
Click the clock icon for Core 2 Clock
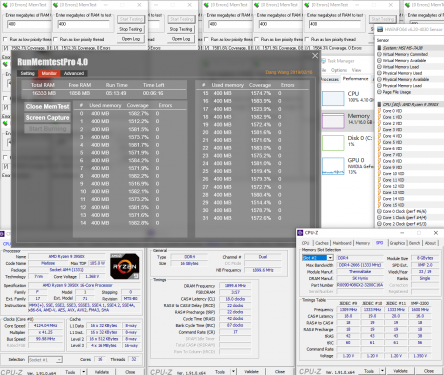coord(379,224)
